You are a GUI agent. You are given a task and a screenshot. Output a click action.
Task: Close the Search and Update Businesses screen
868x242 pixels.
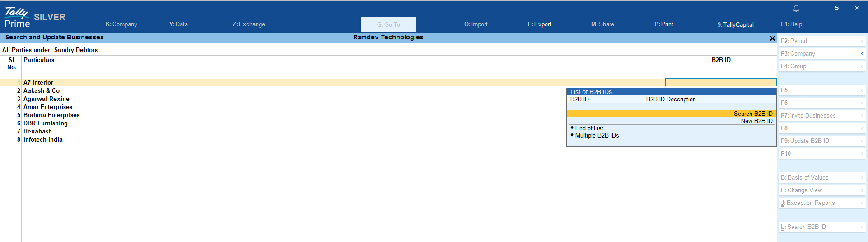[x=772, y=38]
